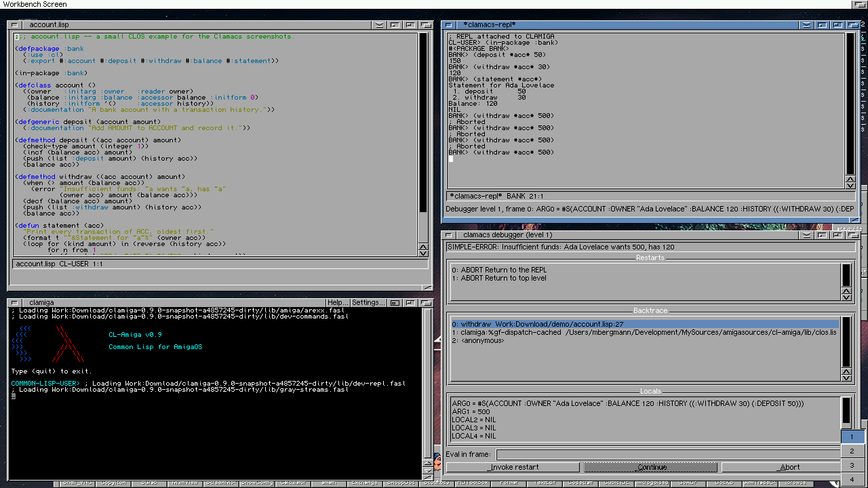Screen dimensions: 868x488
Task: Click the zoom gadget of the *clamacs-repl* window
Action: (x=837, y=25)
